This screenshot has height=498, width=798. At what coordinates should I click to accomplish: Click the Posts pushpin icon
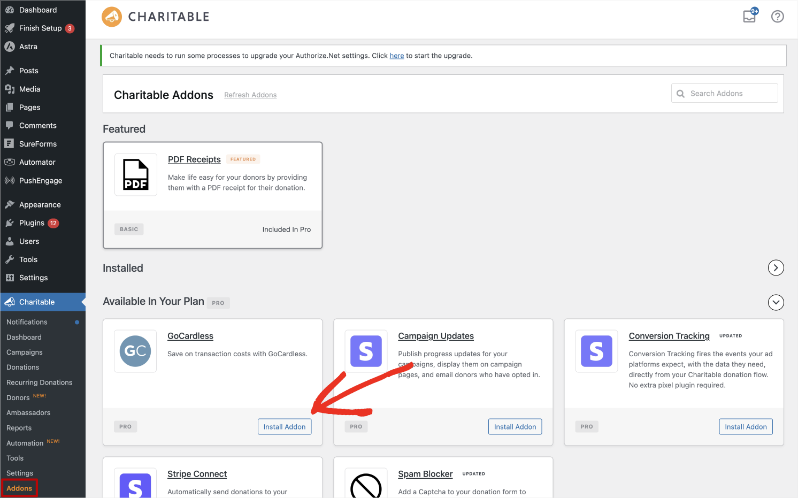[x=9, y=70]
